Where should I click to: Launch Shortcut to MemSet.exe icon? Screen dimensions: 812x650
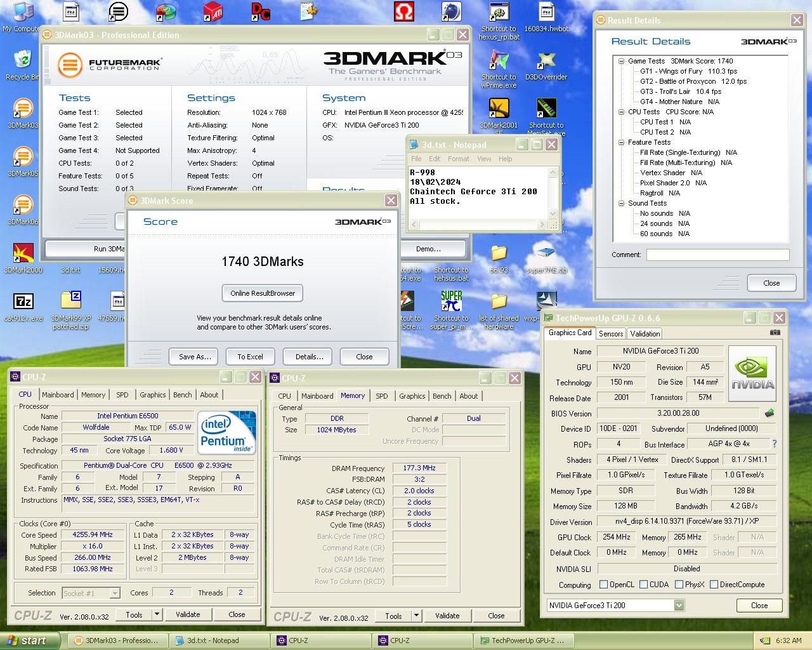click(546, 108)
